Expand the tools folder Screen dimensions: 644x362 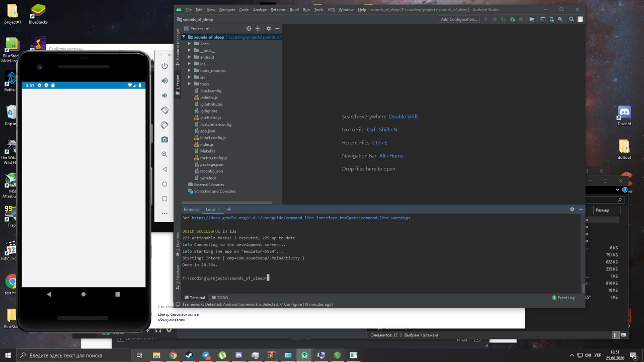(190, 84)
